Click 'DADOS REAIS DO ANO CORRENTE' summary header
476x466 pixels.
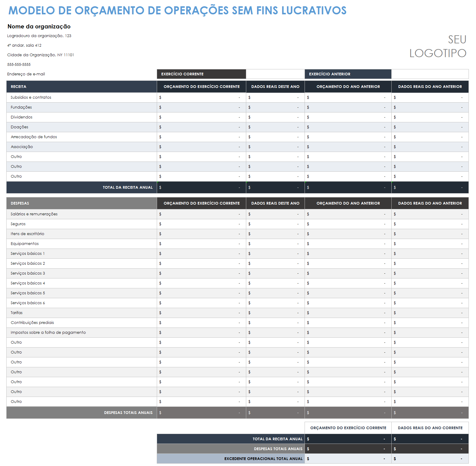[430, 428]
